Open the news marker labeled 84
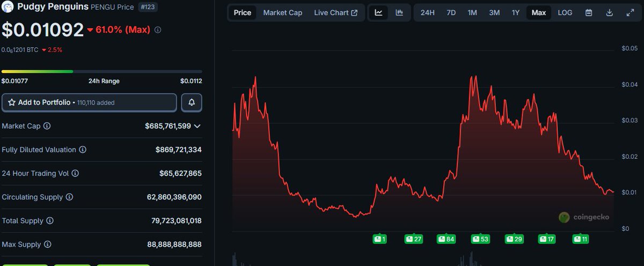 (447, 239)
